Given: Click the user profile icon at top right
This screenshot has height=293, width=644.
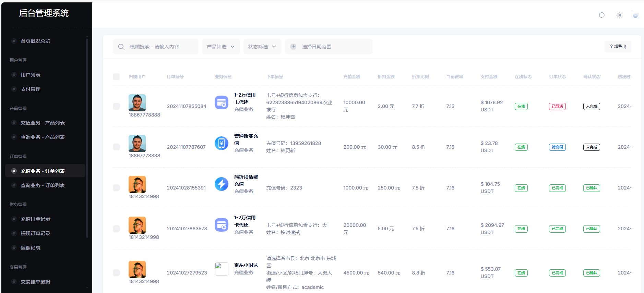Looking at the screenshot, I should [635, 15].
